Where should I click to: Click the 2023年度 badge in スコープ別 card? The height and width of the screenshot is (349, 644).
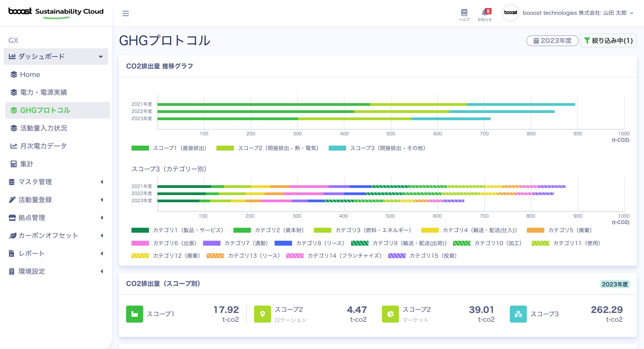click(x=615, y=284)
